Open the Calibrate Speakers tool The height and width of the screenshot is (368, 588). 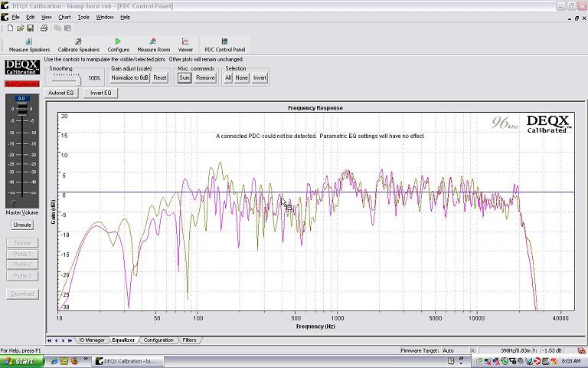tap(79, 45)
